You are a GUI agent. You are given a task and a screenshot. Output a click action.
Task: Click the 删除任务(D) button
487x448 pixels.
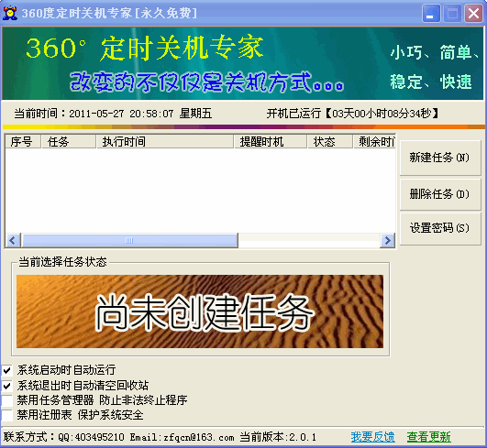point(440,194)
